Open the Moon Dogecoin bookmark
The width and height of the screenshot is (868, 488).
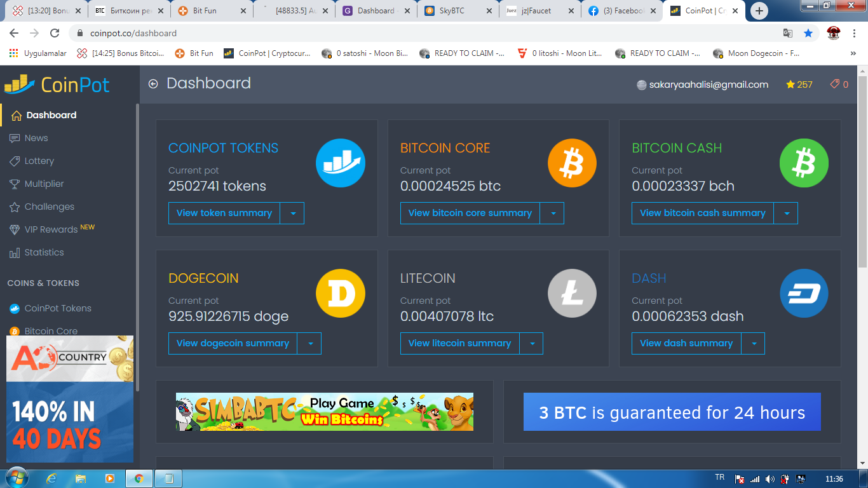757,53
